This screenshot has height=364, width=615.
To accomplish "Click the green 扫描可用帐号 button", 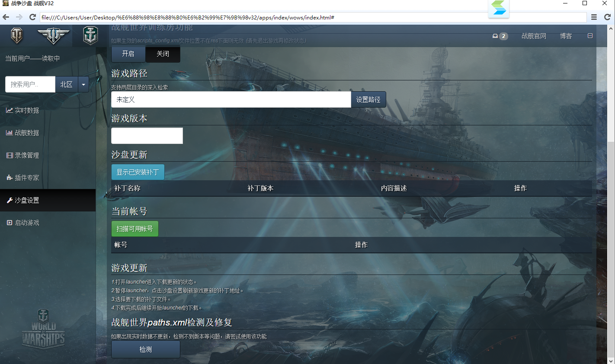I will (x=135, y=229).
